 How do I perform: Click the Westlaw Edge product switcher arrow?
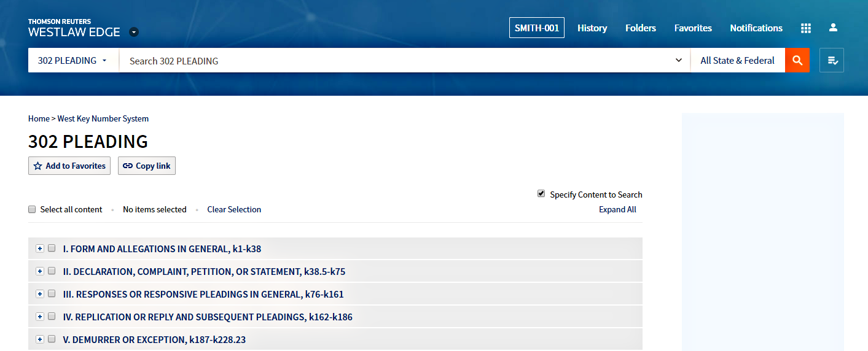tap(134, 33)
